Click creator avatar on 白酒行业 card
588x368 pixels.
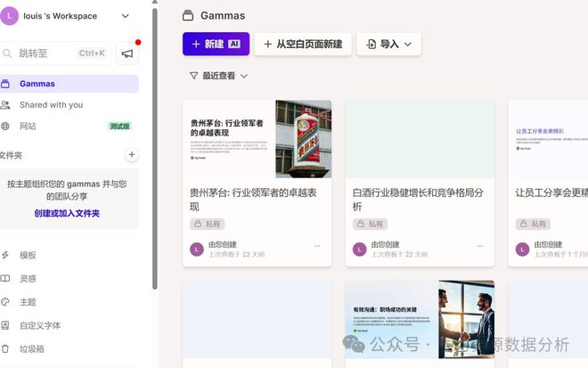click(360, 249)
